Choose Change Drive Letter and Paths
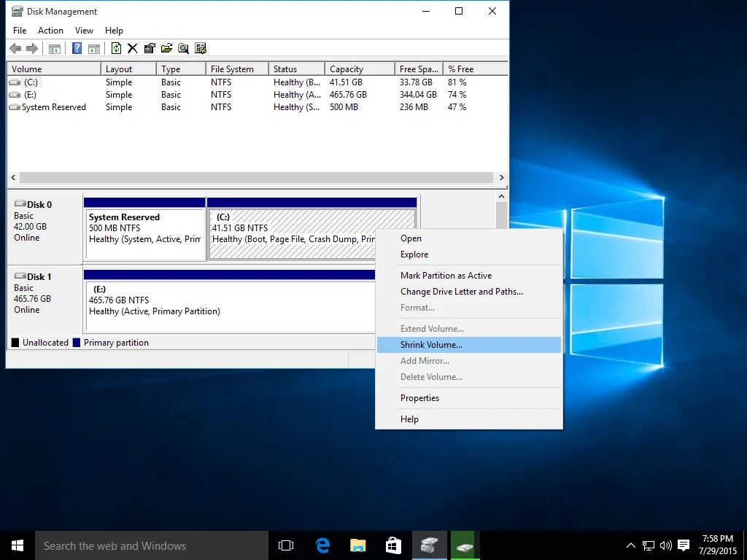Screen dimensions: 747x560 click(462, 291)
